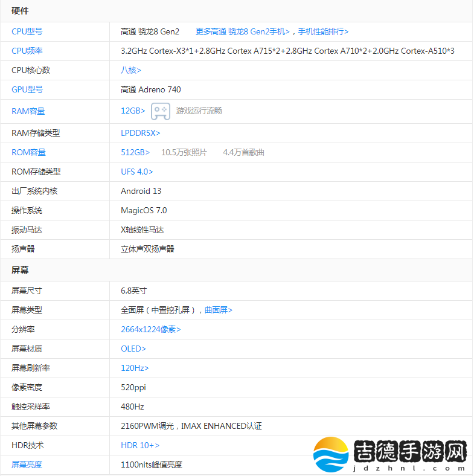Click the game controller icon beside 12GB

coord(161,111)
